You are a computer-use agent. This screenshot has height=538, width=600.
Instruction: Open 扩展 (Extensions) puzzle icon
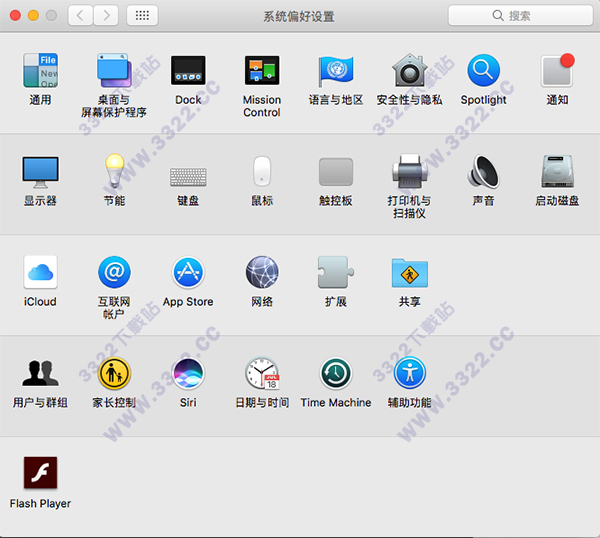tap(336, 272)
